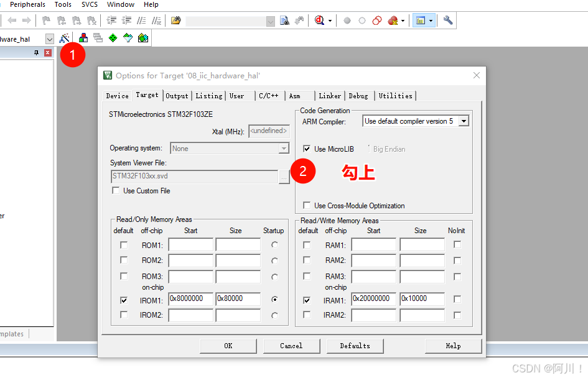Click the Xtal (MHz) field
Screen dimensions: 588x378
coord(269,131)
